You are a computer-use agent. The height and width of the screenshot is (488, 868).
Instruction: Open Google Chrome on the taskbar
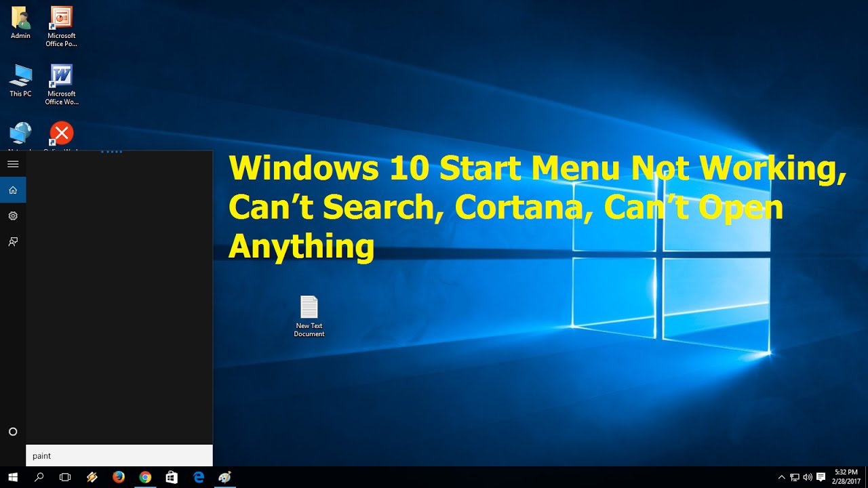(x=145, y=477)
